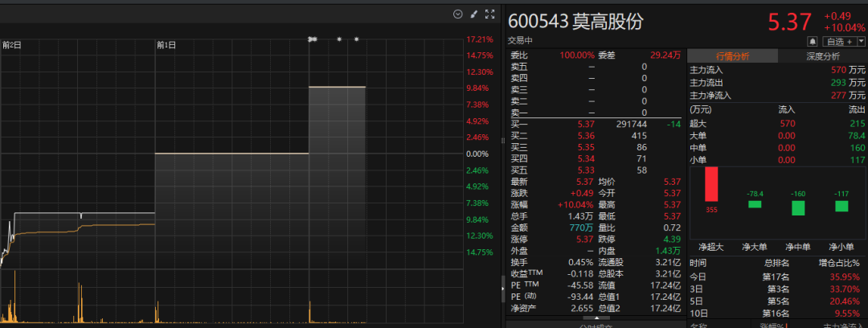This screenshot has height=328, width=868.
Task: Click 买二 price 5.36
Action: 585,136
